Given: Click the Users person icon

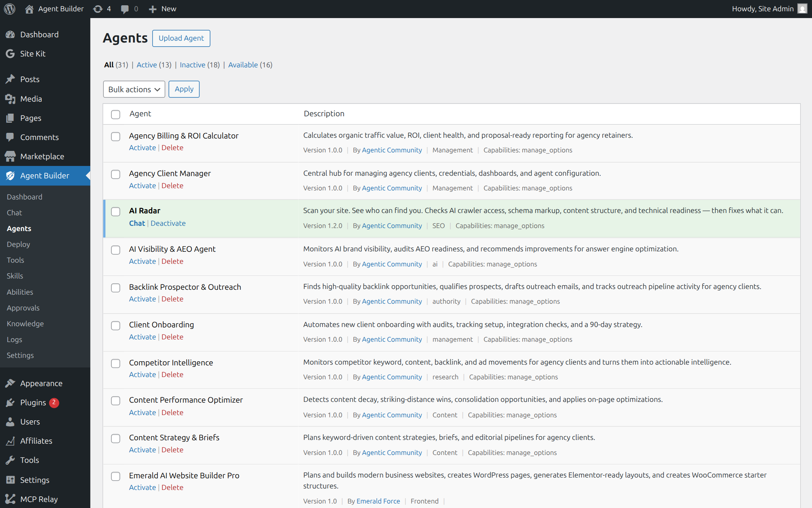Looking at the screenshot, I should tap(11, 422).
